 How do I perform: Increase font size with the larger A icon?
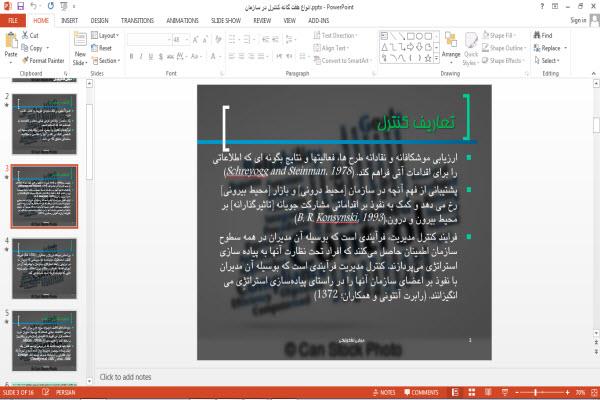tap(196, 39)
